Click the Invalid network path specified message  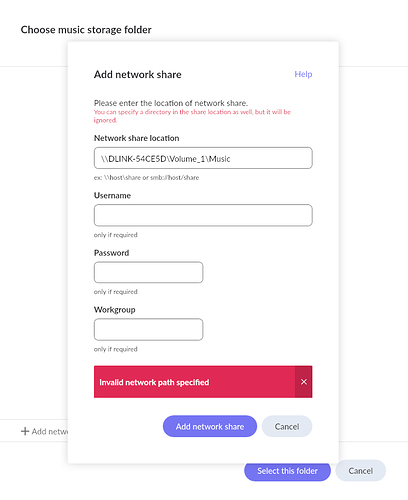pos(154,382)
